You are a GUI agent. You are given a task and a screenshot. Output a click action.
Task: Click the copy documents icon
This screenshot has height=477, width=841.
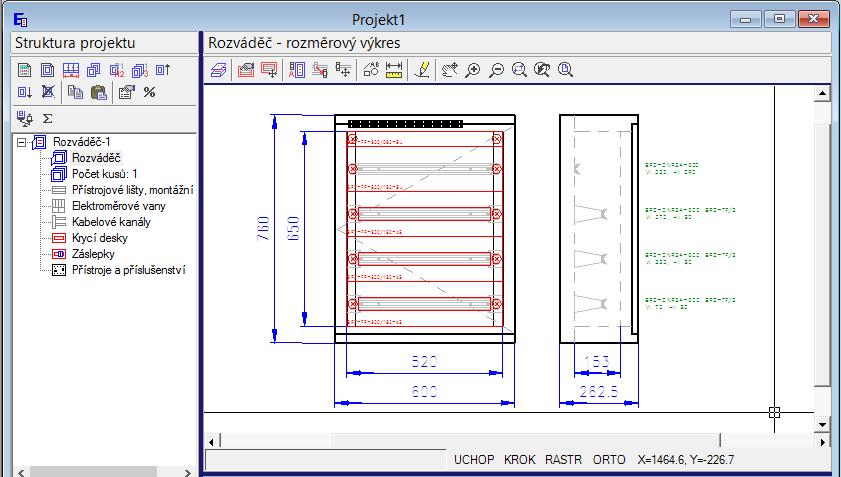click(76, 92)
